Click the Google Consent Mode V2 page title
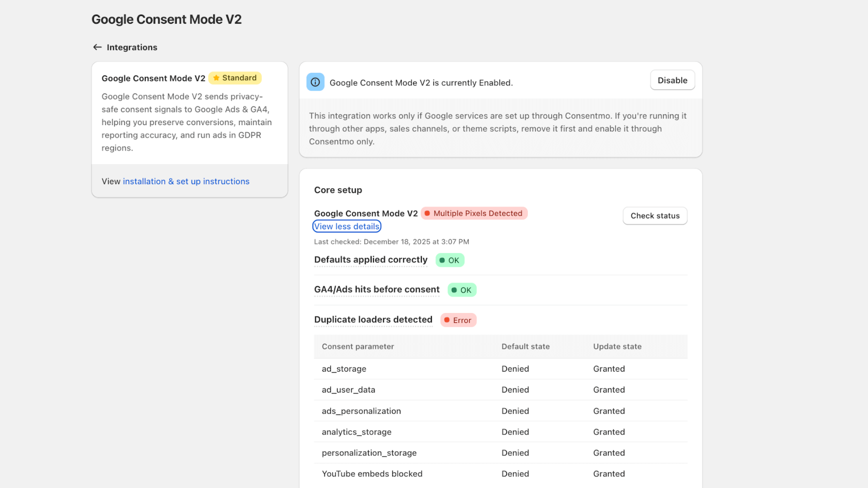Screen dimensions: 868x488 coord(167,19)
